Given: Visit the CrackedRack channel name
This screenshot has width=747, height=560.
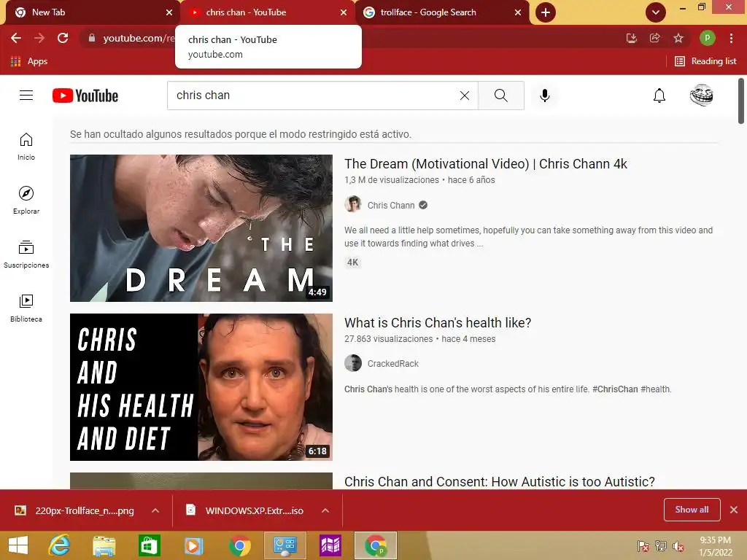Looking at the screenshot, I should pyautogui.click(x=392, y=364).
